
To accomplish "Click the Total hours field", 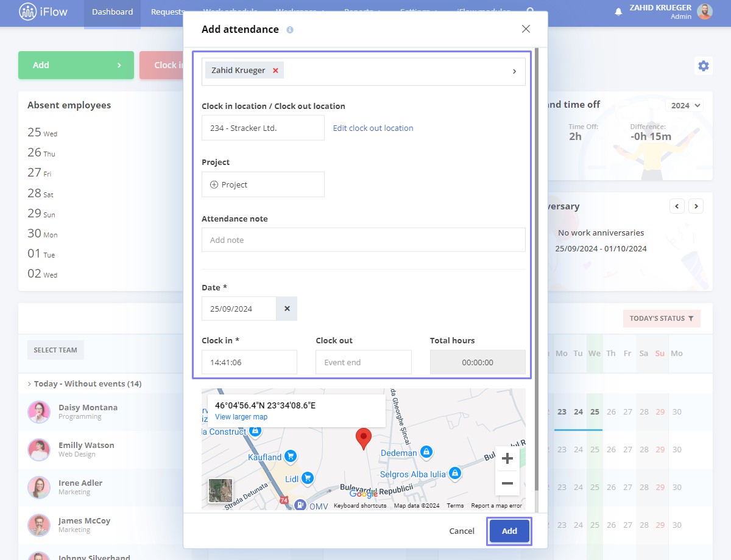I will click(478, 362).
